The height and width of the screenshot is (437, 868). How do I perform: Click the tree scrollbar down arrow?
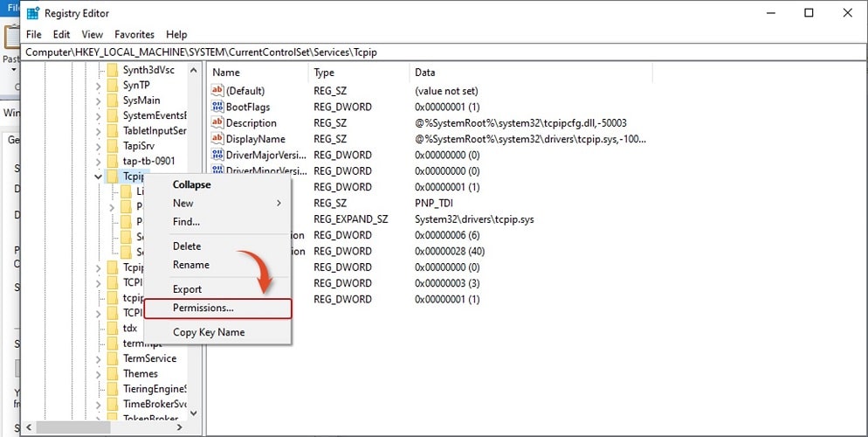193,413
